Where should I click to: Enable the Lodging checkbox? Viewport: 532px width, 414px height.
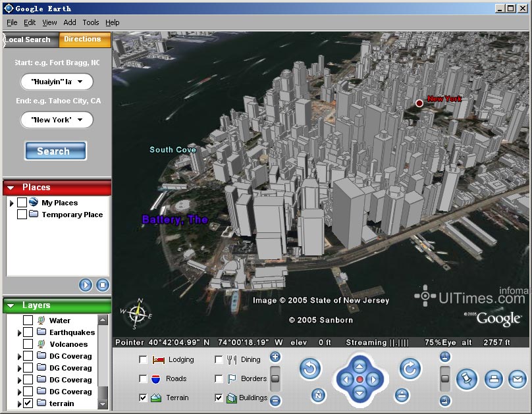click(143, 359)
